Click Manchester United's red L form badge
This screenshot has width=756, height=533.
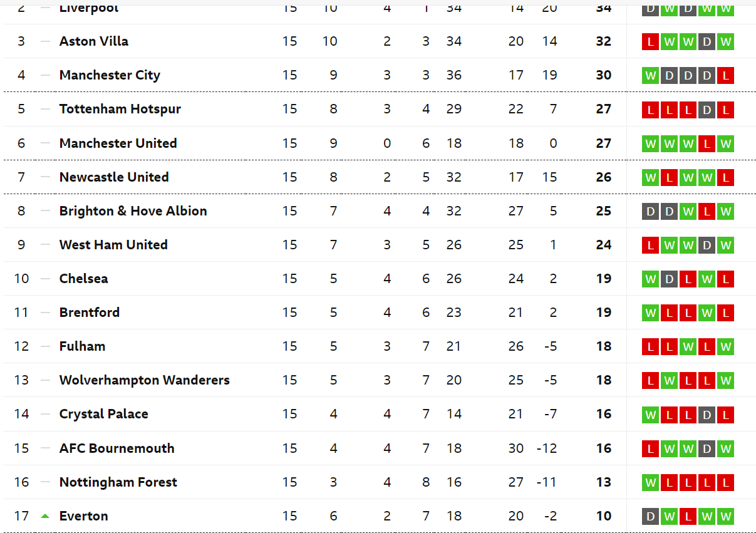(707, 144)
